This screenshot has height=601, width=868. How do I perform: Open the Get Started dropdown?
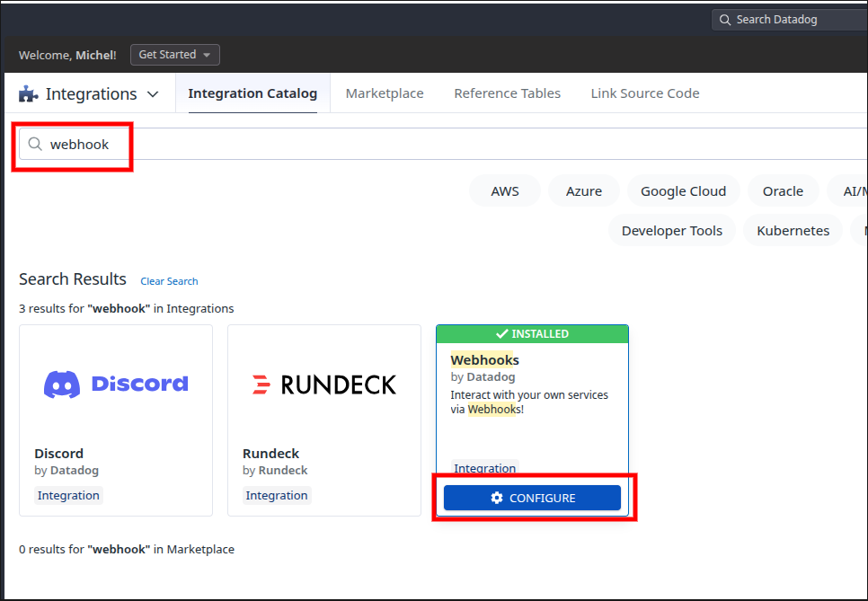175,55
